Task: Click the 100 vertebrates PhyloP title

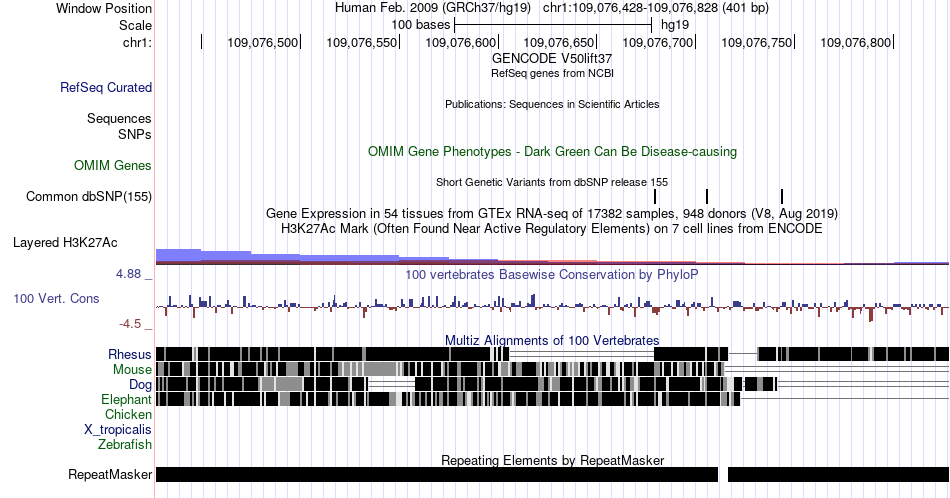Action: pos(552,274)
